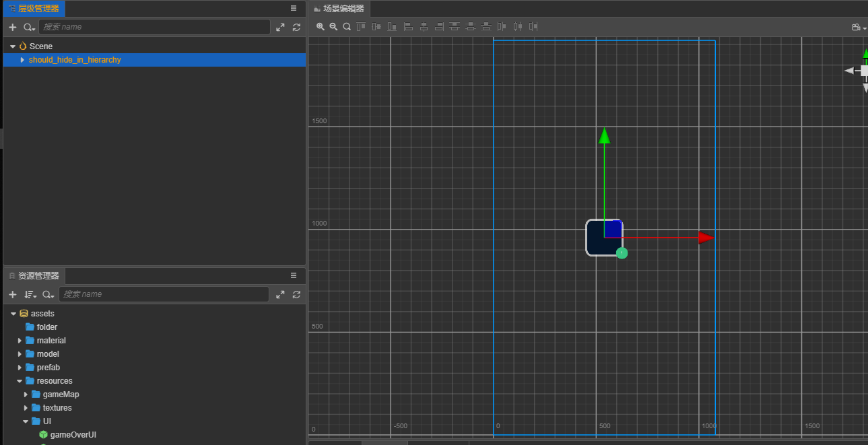Expand the material folder
This screenshot has width=868, height=445.
[20, 341]
